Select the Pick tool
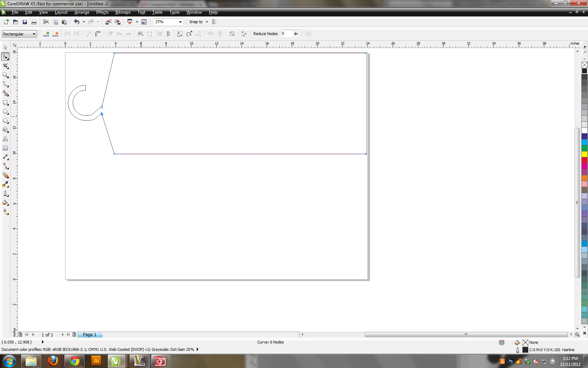The height and width of the screenshot is (368, 588). 5,47
